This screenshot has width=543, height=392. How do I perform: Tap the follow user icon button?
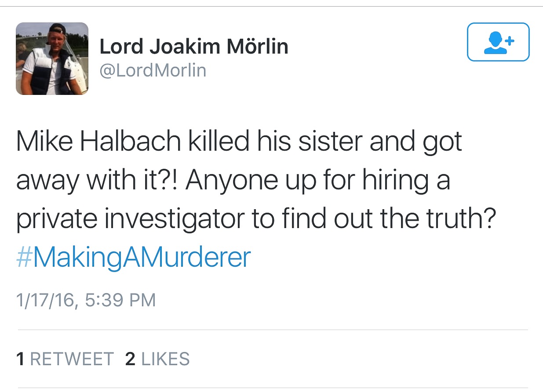point(498,42)
